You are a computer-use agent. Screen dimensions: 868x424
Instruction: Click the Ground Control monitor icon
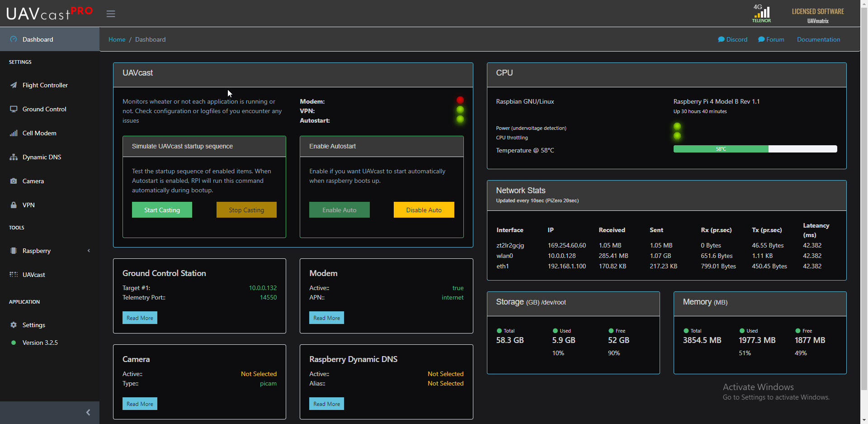click(x=14, y=109)
